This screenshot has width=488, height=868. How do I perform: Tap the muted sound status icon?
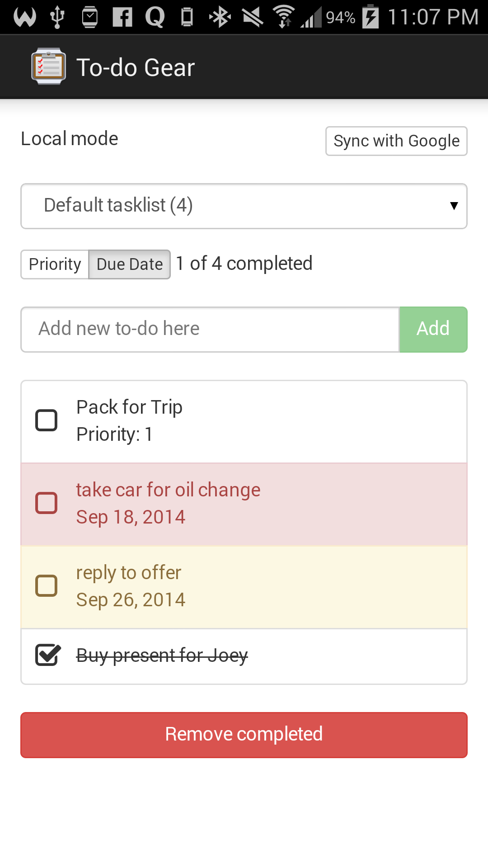click(253, 17)
